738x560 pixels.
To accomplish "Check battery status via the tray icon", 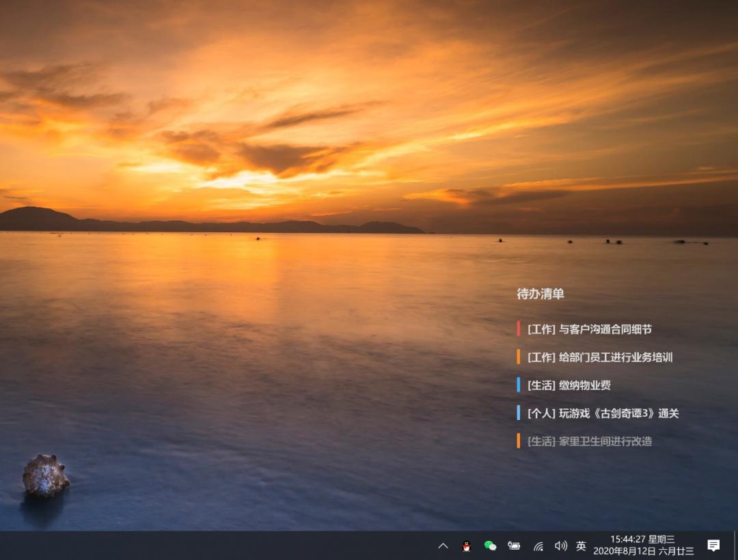I will tap(514, 546).
